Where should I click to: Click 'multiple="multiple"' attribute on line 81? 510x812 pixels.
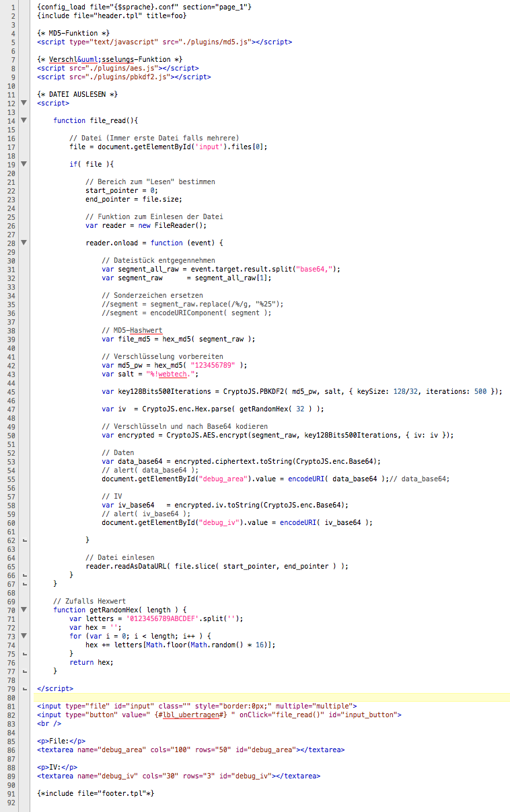click(314, 706)
